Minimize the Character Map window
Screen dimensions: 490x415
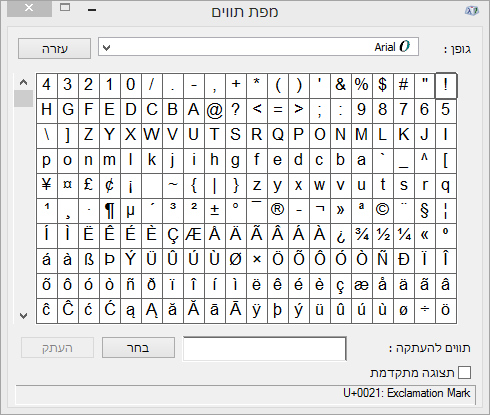92,9
